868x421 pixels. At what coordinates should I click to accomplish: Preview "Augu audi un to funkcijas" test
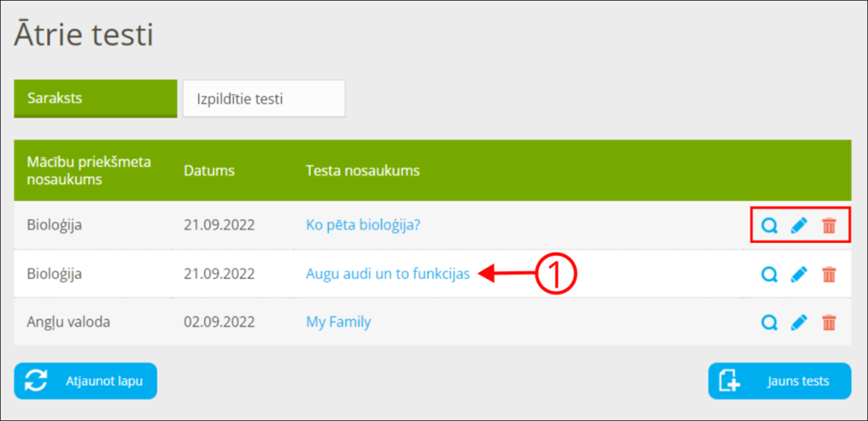point(769,274)
